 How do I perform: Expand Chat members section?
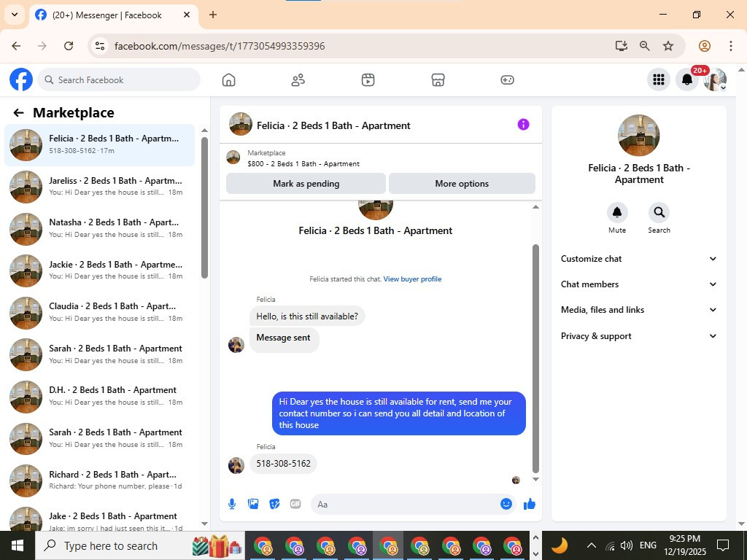(638, 284)
